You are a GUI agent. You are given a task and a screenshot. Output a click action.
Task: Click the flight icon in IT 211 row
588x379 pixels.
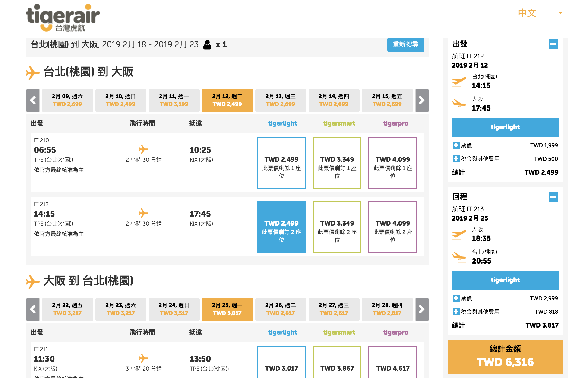[143, 358]
